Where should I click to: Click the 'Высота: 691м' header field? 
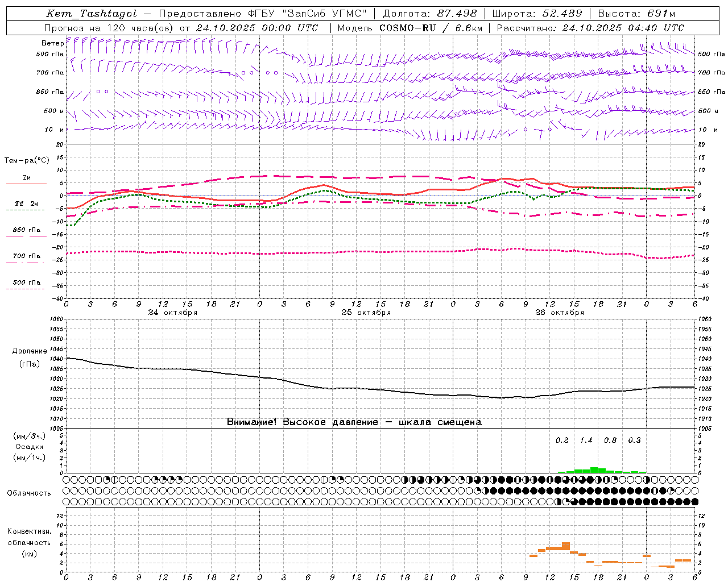636,14
